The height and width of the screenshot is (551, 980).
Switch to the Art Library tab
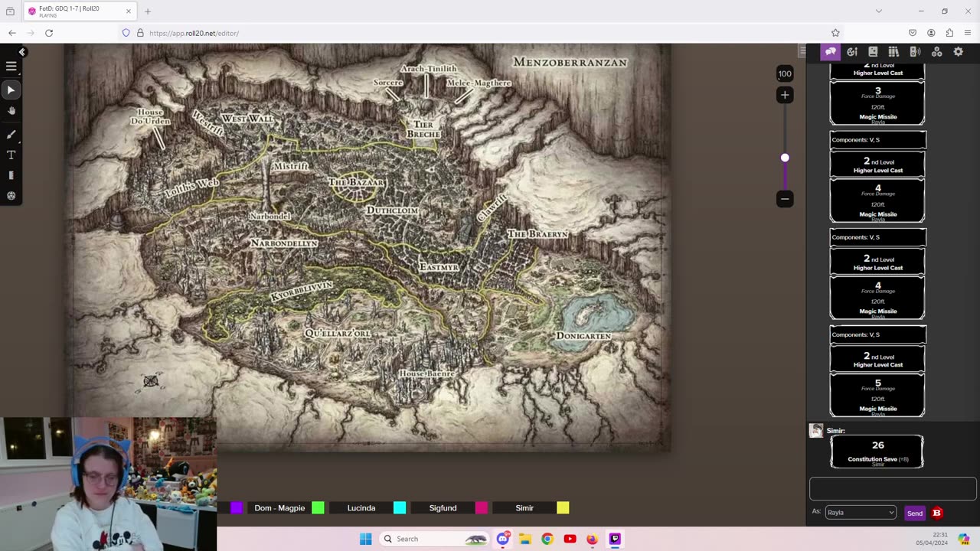[x=851, y=52]
